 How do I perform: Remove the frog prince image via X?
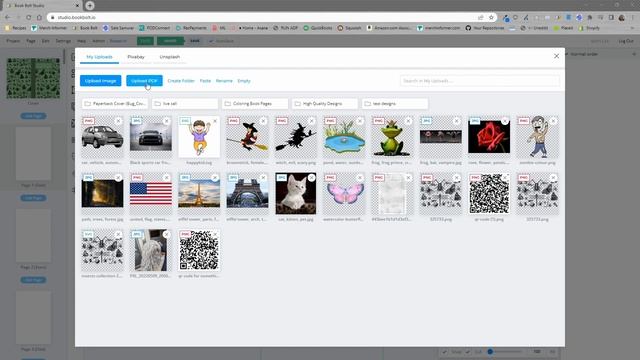tap(409, 121)
